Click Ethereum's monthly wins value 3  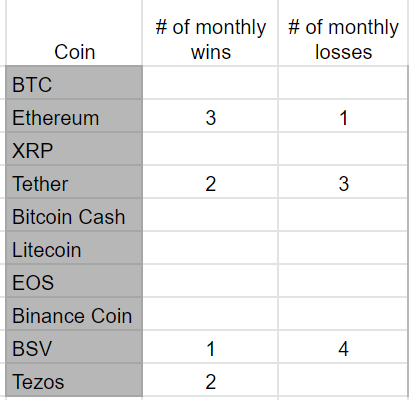tap(210, 116)
